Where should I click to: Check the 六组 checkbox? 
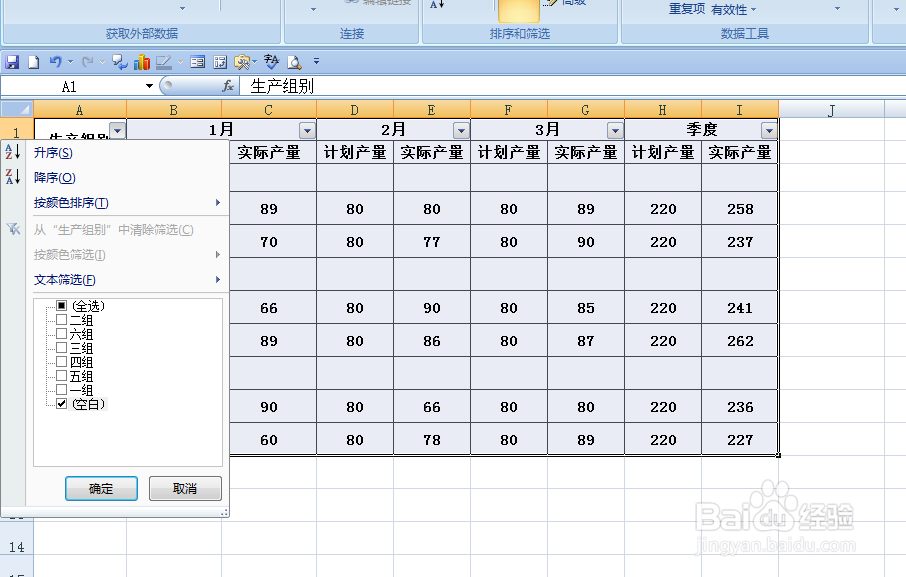point(62,333)
